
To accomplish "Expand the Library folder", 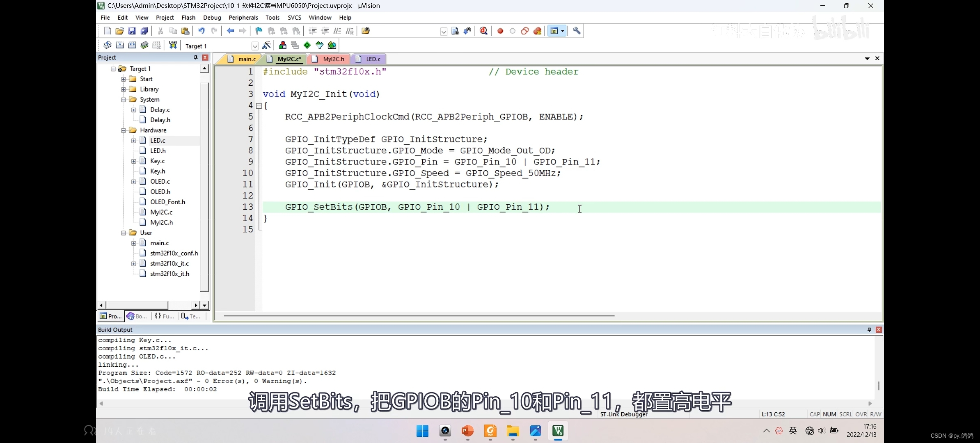I will click(x=124, y=89).
